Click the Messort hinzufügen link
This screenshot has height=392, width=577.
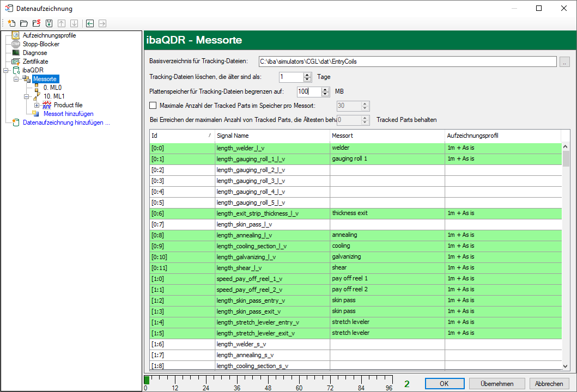(x=69, y=114)
